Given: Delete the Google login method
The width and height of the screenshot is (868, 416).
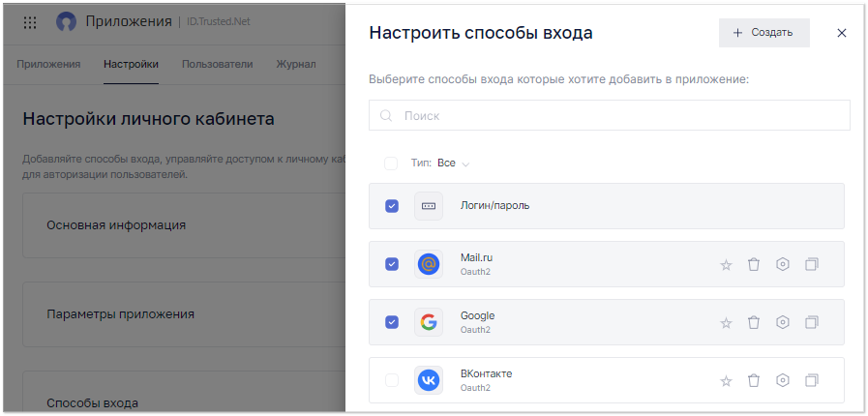Looking at the screenshot, I should coord(754,322).
